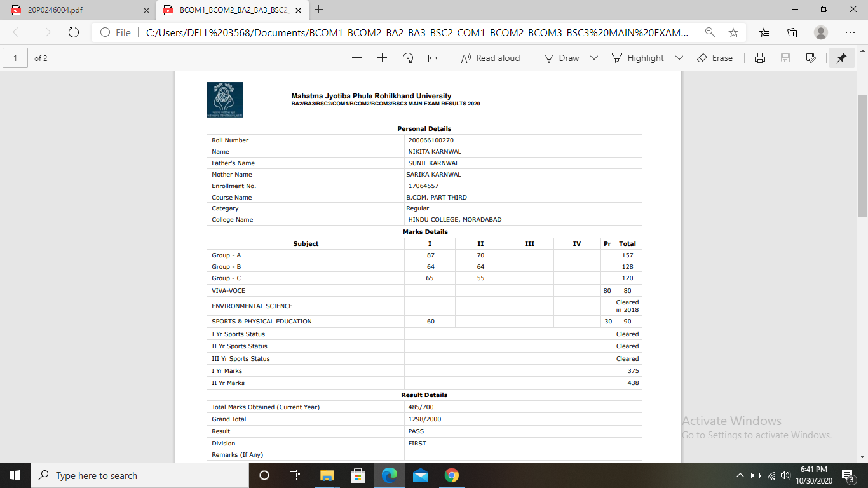The width and height of the screenshot is (868, 488).
Task: Click the university logo image
Action: point(225,100)
